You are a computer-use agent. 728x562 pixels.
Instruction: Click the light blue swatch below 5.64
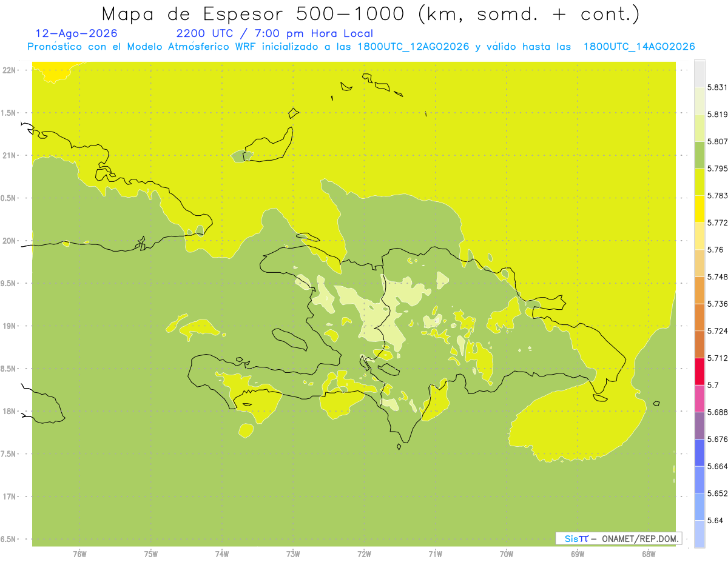pyautogui.click(x=699, y=534)
